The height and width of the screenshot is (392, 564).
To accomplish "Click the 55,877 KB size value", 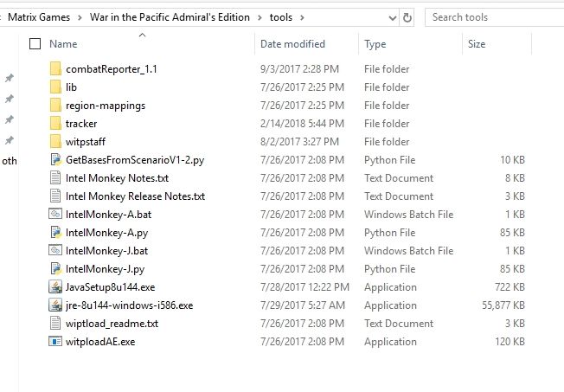I will [x=503, y=305].
